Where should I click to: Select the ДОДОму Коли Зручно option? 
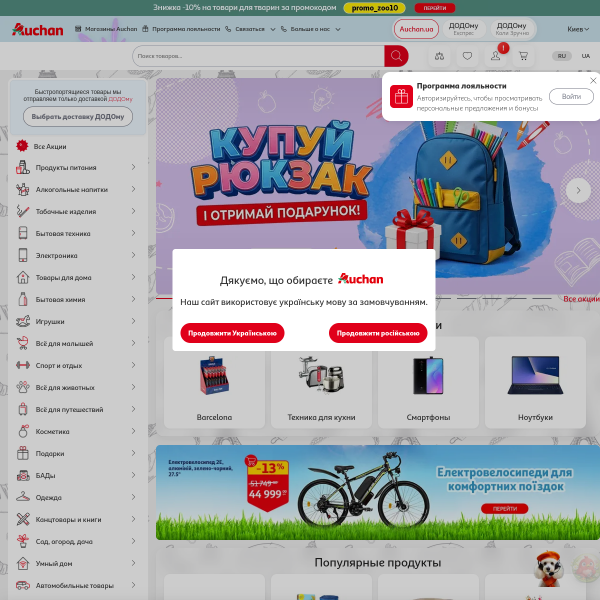tap(512, 29)
